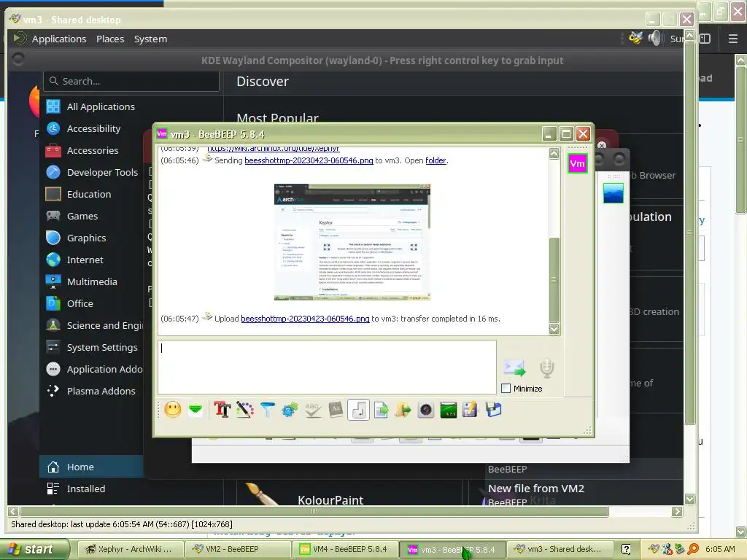Tick the Minimize checkbox
The image size is (747, 560).
pyautogui.click(x=506, y=389)
